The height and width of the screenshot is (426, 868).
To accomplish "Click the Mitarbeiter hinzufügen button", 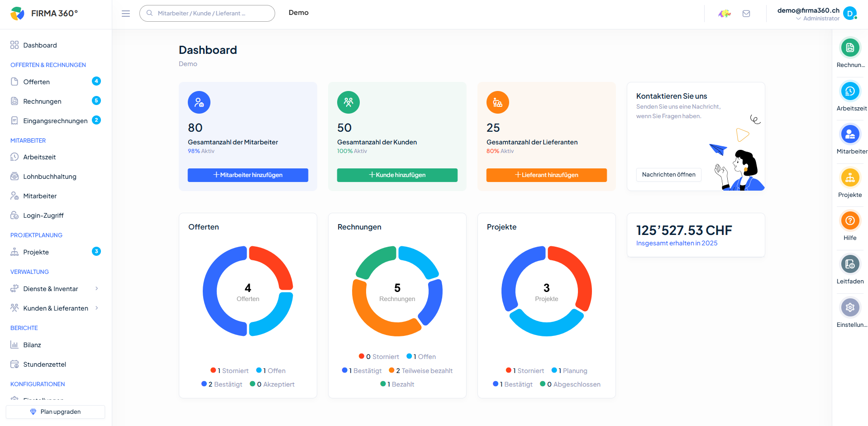I will pyautogui.click(x=248, y=175).
